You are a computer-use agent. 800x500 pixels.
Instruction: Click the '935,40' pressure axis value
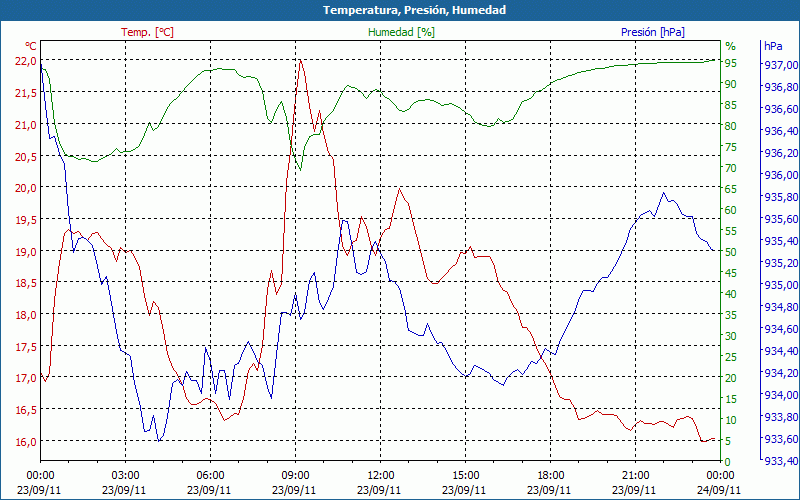(x=781, y=241)
